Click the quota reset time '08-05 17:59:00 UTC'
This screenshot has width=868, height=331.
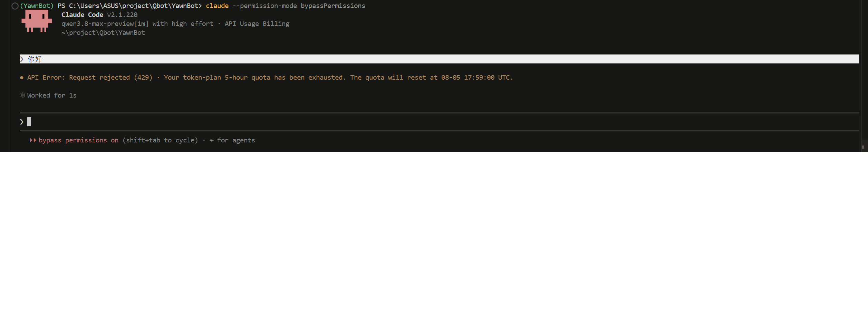475,78
